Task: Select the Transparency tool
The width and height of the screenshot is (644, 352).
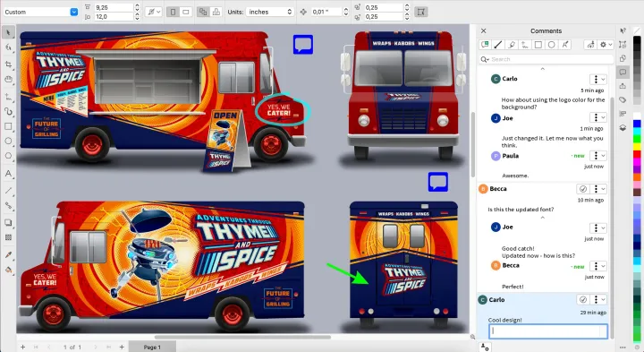Action: tap(8, 237)
